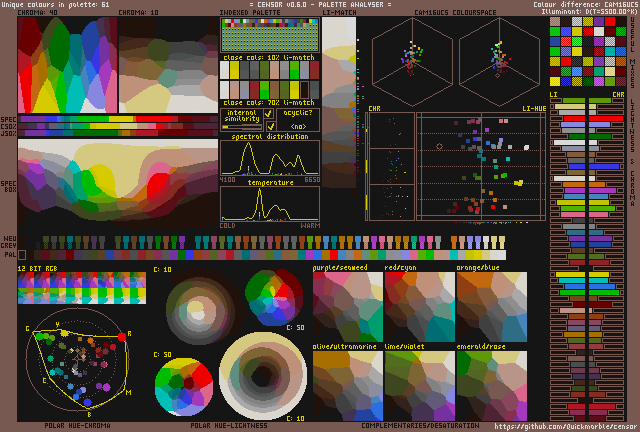Image resolution: width=640 pixels, height=432 pixels.
Task: Open the lime/violet complementary panel
Action: [x=420, y=386]
